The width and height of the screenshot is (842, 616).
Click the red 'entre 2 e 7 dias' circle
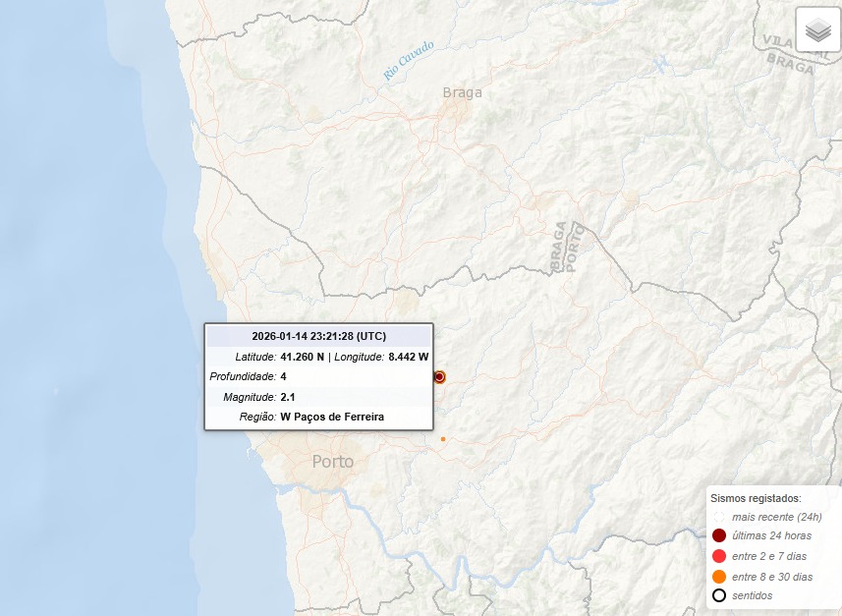pos(719,556)
